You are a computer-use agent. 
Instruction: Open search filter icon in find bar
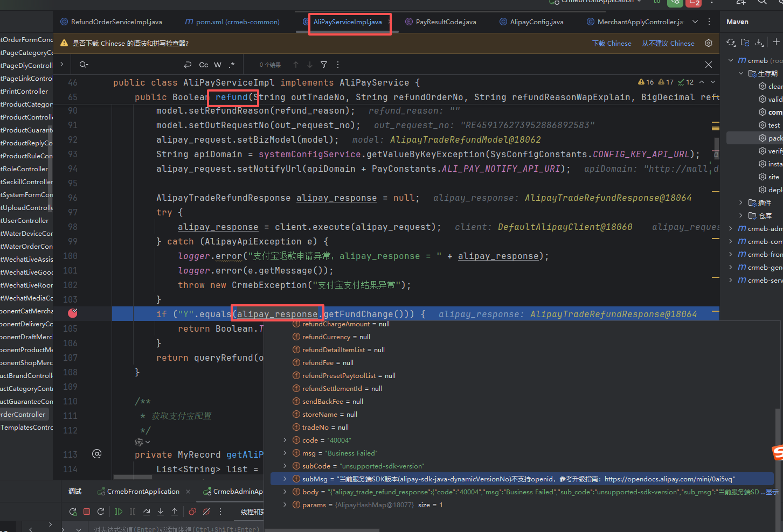(x=324, y=65)
